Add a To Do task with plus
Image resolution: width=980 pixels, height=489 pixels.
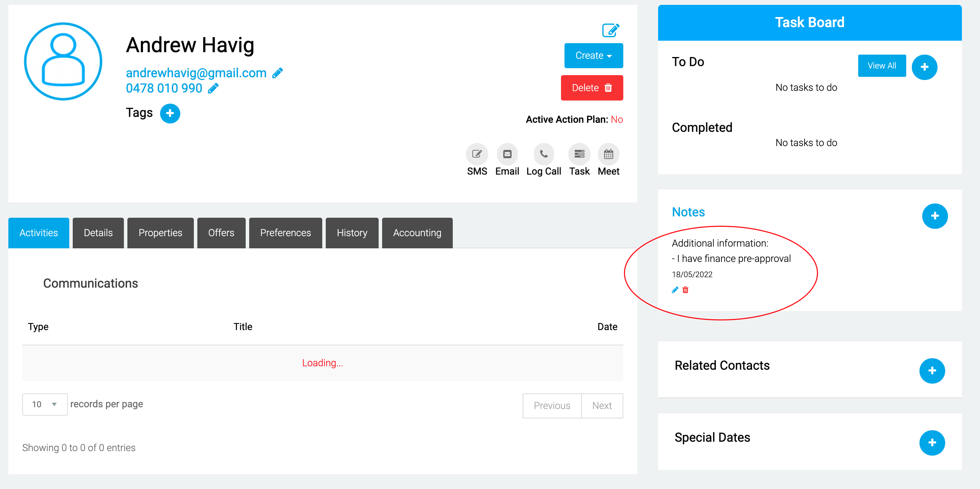[x=924, y=67]
